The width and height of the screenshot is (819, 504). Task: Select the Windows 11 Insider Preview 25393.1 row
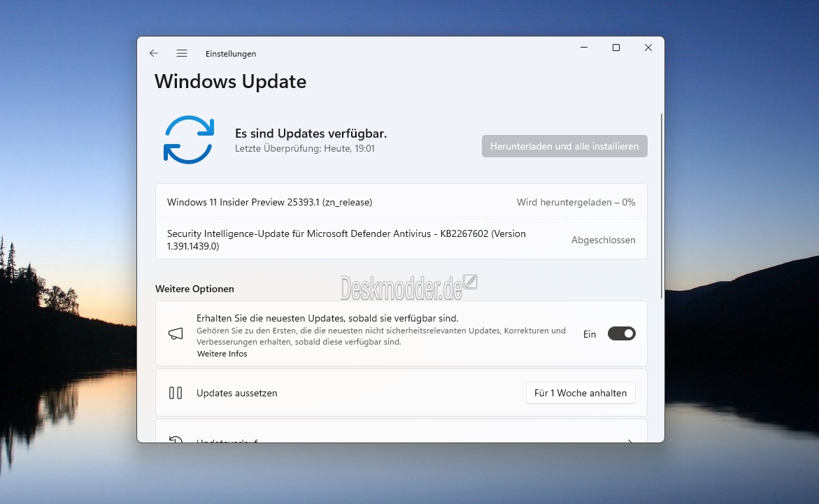(401, 202)
